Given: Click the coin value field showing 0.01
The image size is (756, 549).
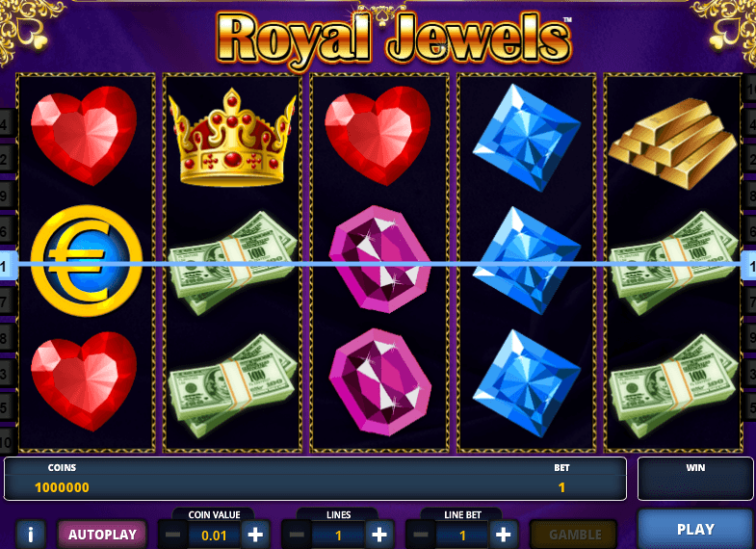Looking at the screenshot, I should coord(214,535).
